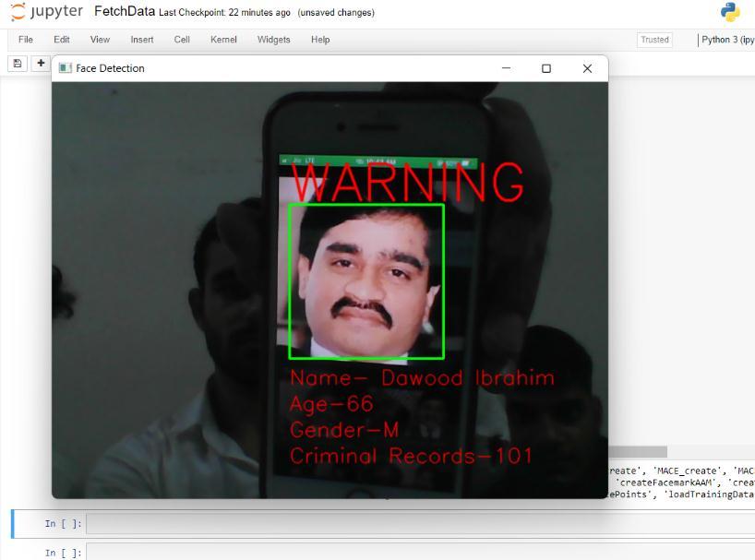
Task: Click the green face detection box in video
Action: point(366,281)
